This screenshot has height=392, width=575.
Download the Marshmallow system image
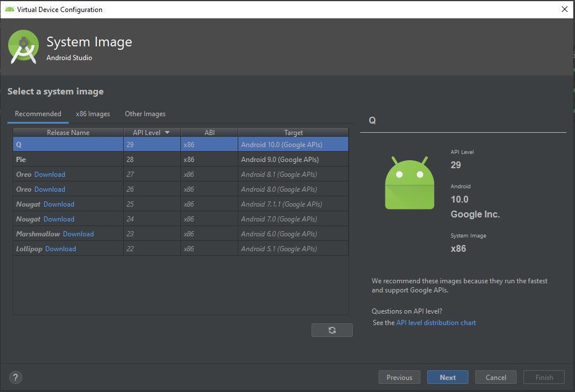[x=78, y=234]
